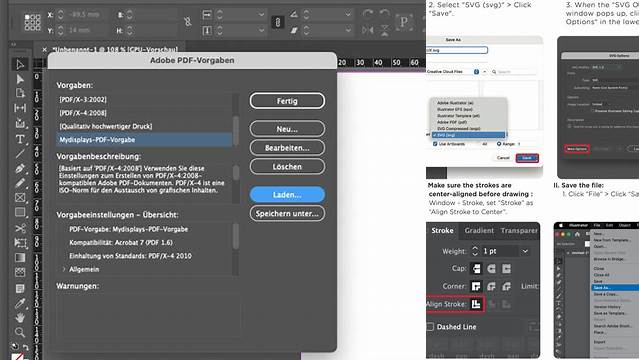The width and height of the screenshot is (639, 360).
Task: Click the constrain scale proportions link icon
Action: click(278, 22)
